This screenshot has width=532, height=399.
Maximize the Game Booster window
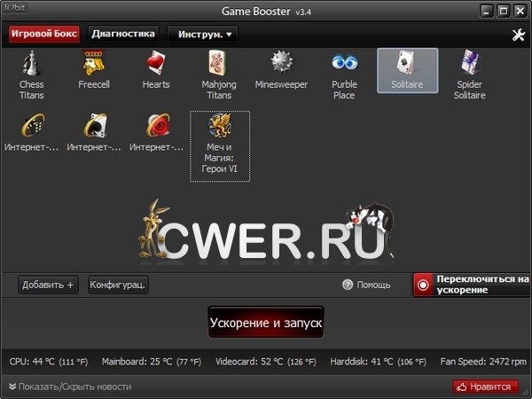click(504, 11)
